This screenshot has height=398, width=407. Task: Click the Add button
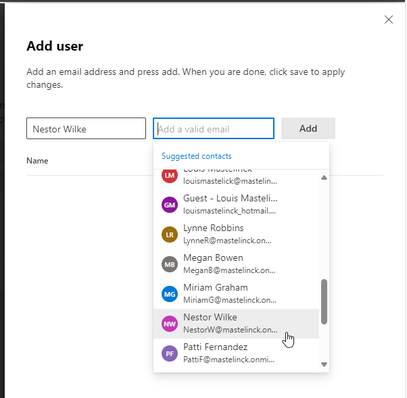[308, 128]
